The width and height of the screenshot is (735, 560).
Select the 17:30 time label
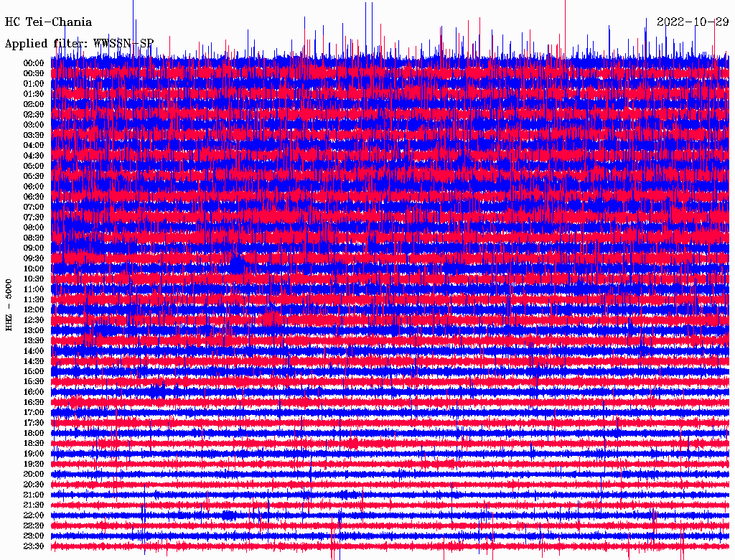[34, 423]
